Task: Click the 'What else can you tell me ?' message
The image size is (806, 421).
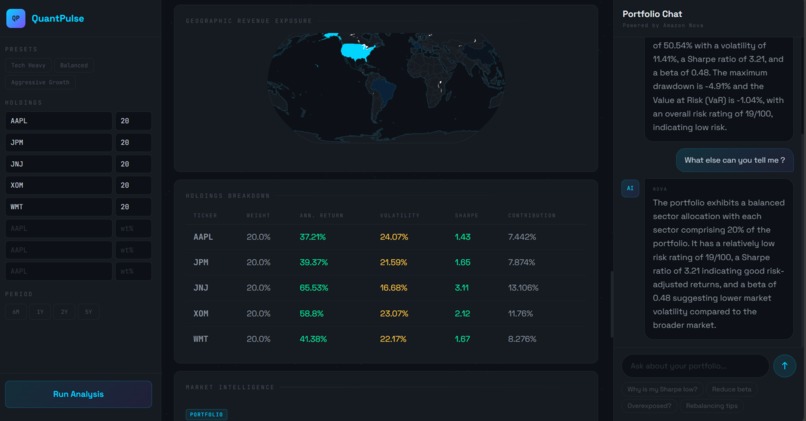Action: (735, 160)
